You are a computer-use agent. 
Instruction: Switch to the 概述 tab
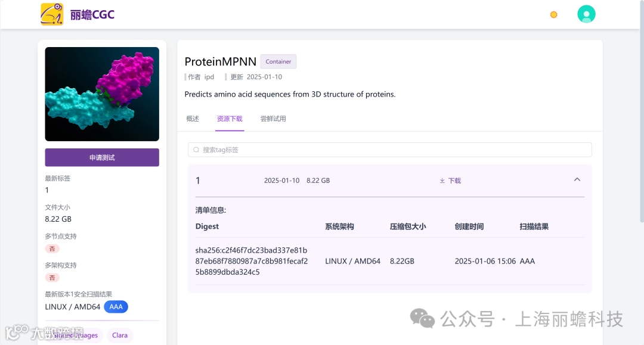click(x=193, y=119)
